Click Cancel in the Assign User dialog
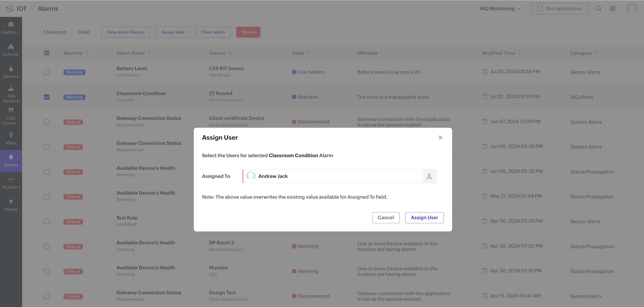644x307 pixels. point(385,218)
